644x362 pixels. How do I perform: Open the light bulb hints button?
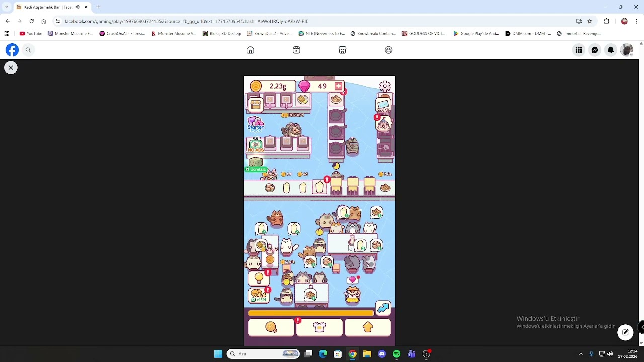(259, 278)
